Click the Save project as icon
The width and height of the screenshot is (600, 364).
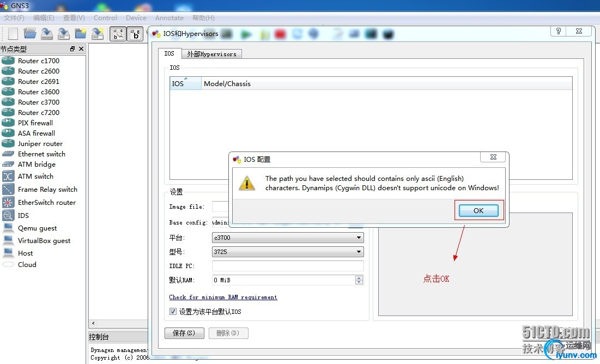pos(64,34)
